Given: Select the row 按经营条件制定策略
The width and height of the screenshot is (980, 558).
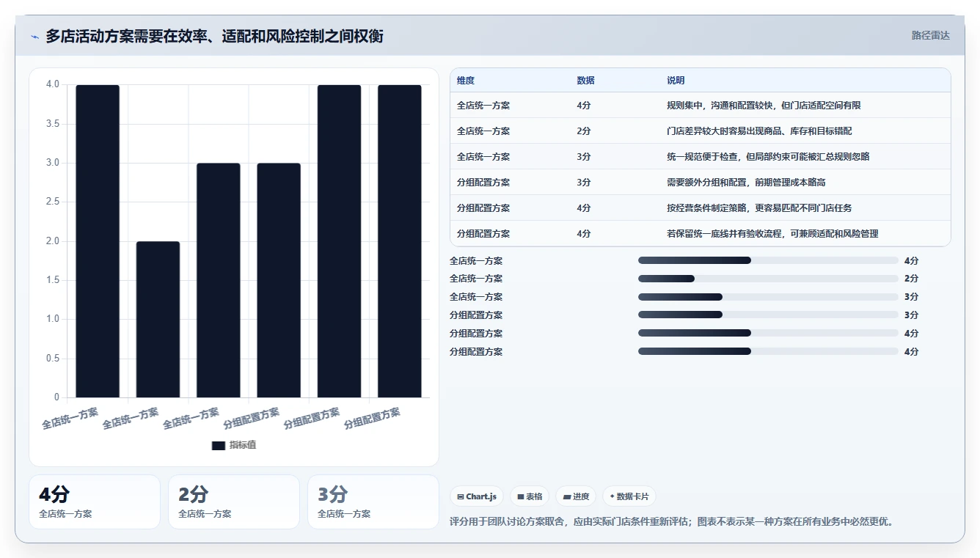Looking at the screenshot, I should [700, 208].
